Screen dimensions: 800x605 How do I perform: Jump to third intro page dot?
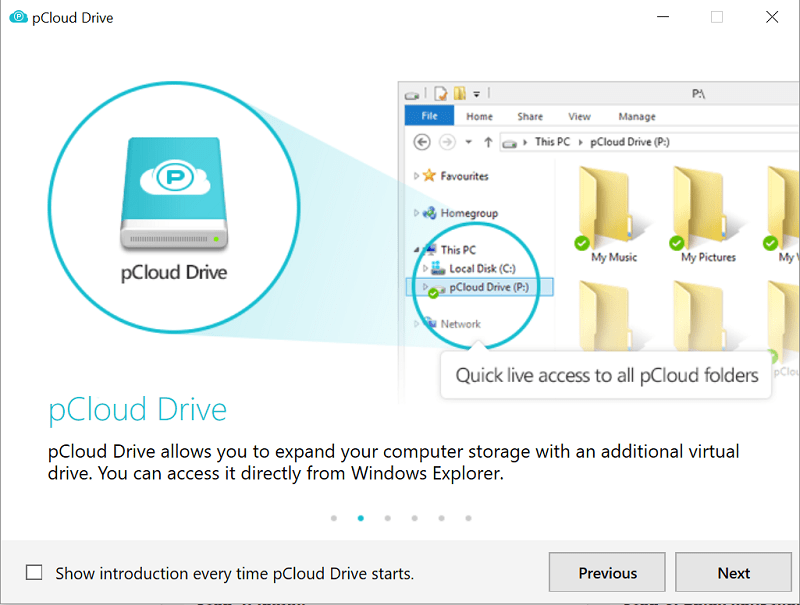pyautogui.click(x=388, y=518)
